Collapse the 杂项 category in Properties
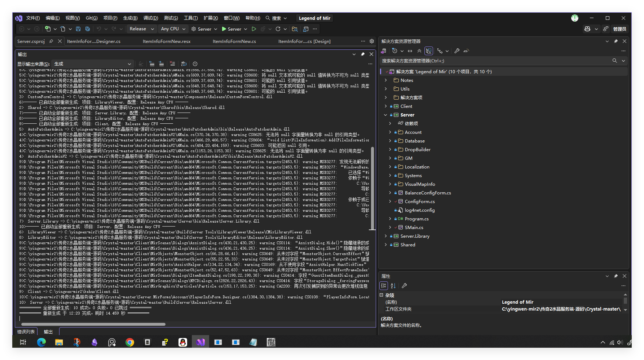 381,295
